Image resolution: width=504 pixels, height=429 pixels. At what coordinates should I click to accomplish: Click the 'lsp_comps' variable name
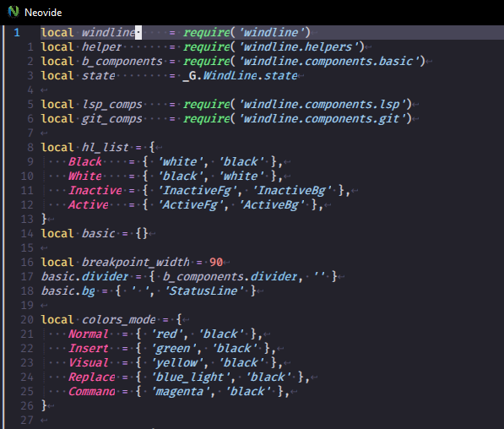tap(111, 104)
